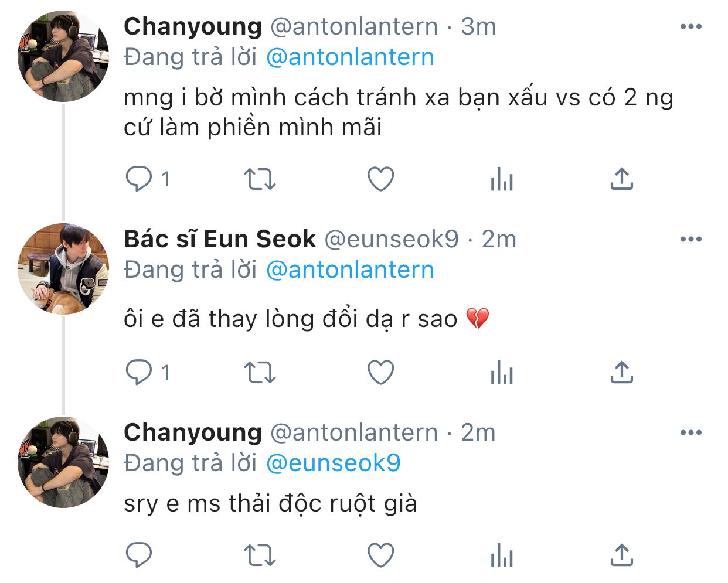The width and height of the screenshot is (728, 583).
Task: Reply to Chanyoung's first tweet
Action: coord(139,179)
